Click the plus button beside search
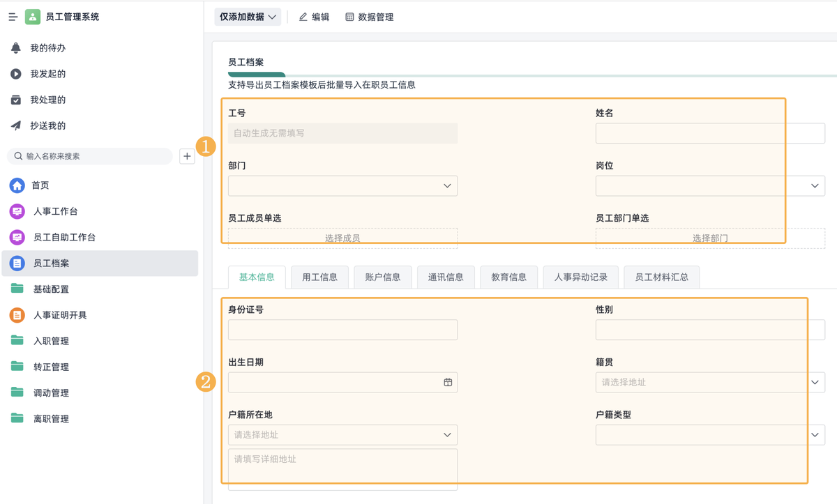 click(x=187, y=156)
